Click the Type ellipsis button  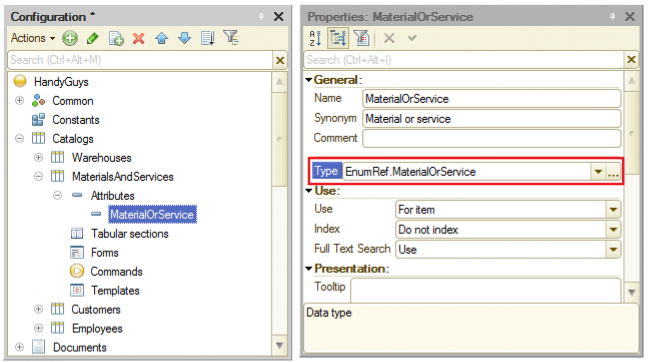[614, 172]
